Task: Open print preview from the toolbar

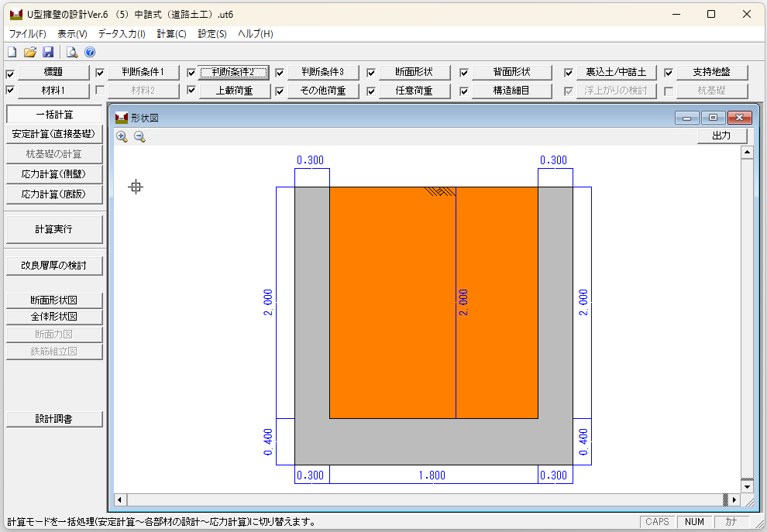Action: [x=72, y=53]
